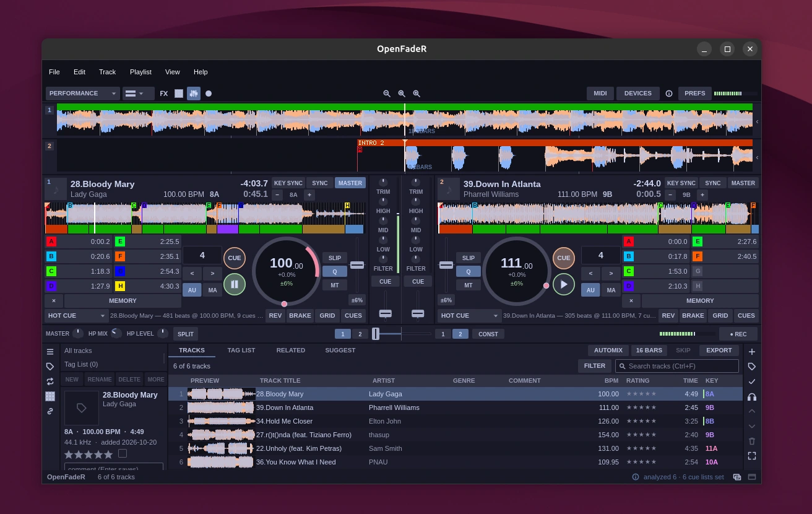Start deck 2 with the play button
This screenshot has height=514, width=812.
(564, 284)
